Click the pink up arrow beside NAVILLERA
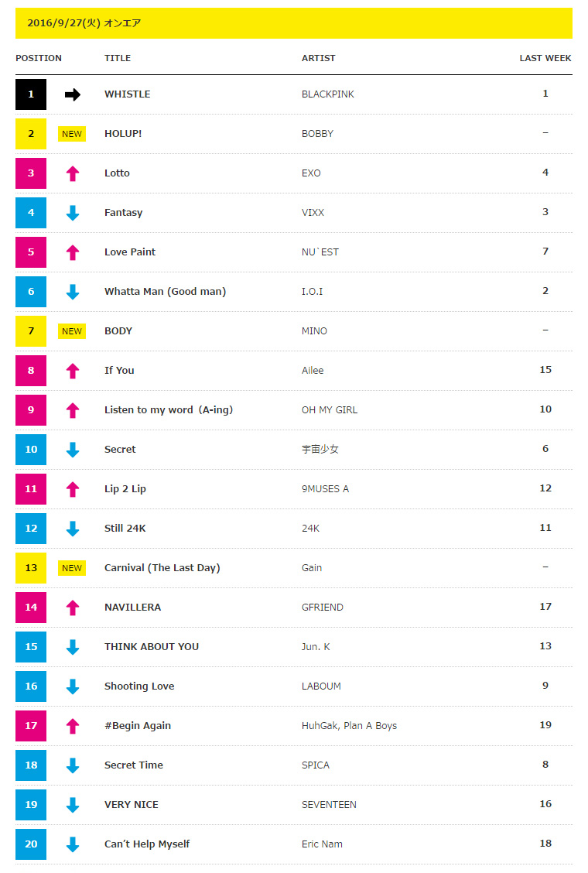Viewport: 588px width, 873px height. [x=73, y=608]
